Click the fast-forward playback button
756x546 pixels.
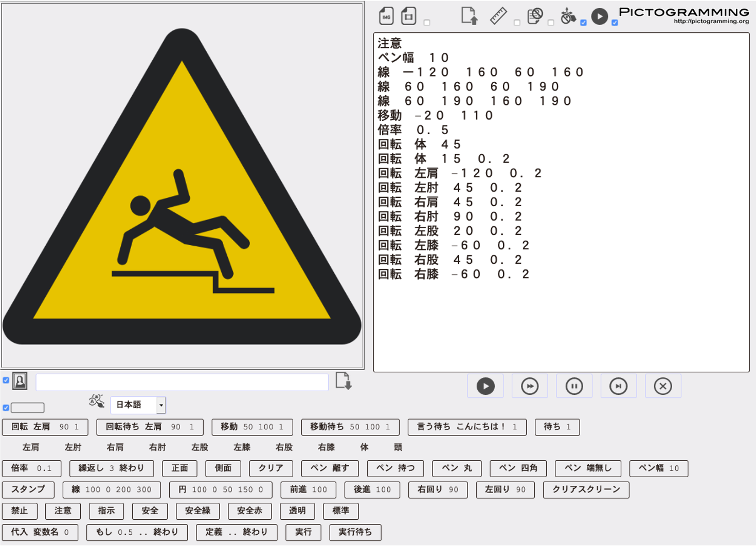(530, 386)
